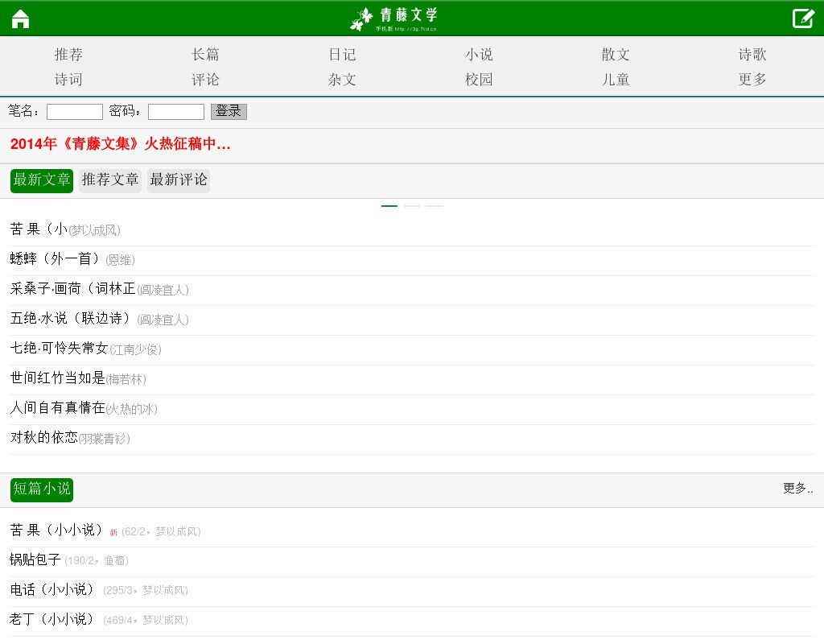Open the 短篇小说 section heading
This screenshot has width=824, height=644.
click(42, 489)
